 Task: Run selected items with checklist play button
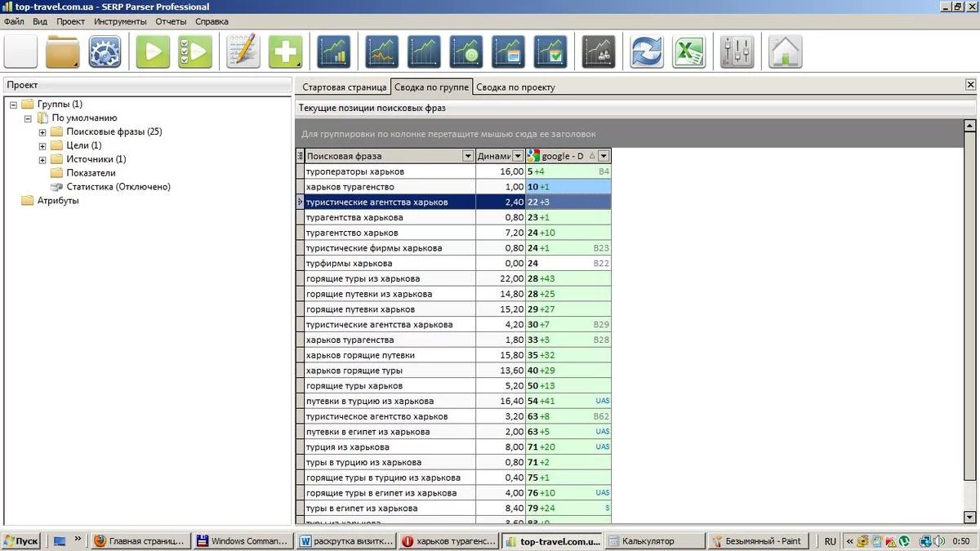195,52
